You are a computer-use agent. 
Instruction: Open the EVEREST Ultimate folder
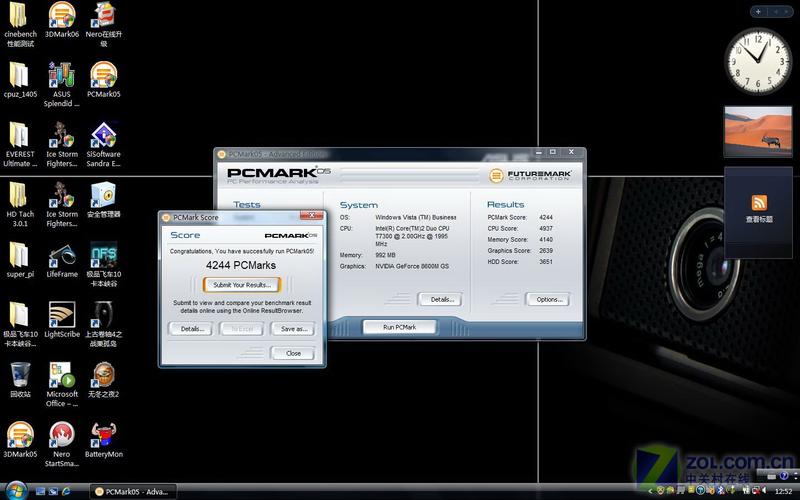(x=19, y=144)
